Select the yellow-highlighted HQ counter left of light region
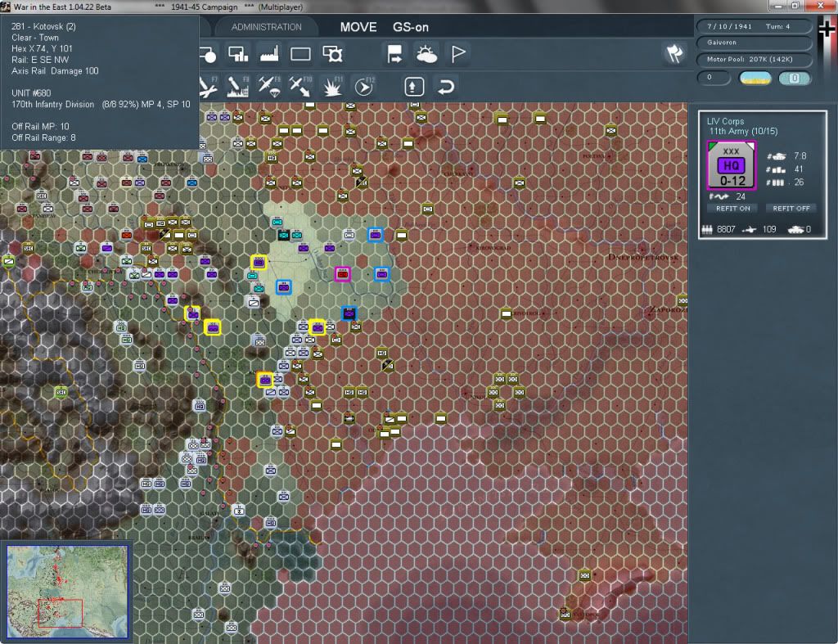The height and width of the screenshot is (644, 838). (259, 262)
